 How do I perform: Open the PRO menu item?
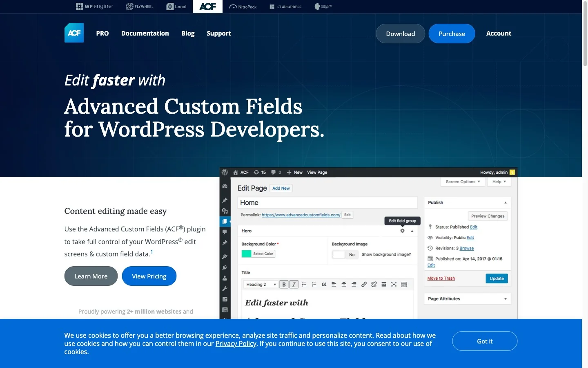pyautogui.click(x=102, y=34)
